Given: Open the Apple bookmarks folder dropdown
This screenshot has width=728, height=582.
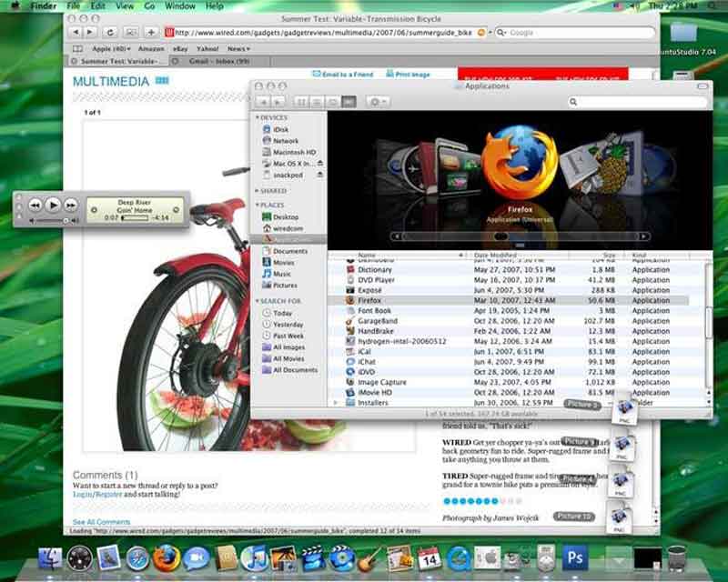Looking at the screenshot, I should pos(111,48).
